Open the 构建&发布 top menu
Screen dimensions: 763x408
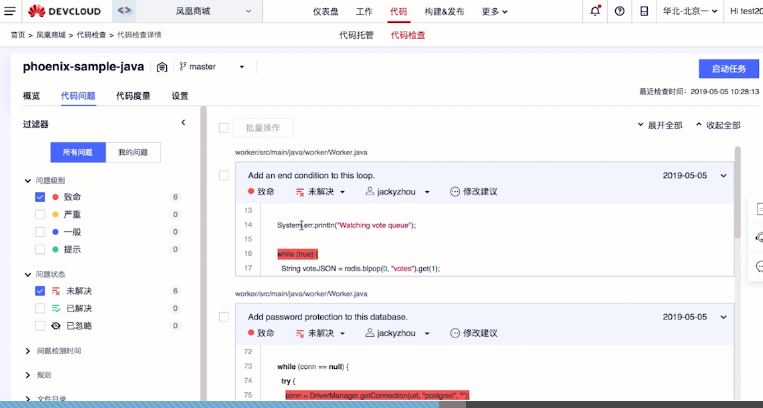tap(444, 12)
